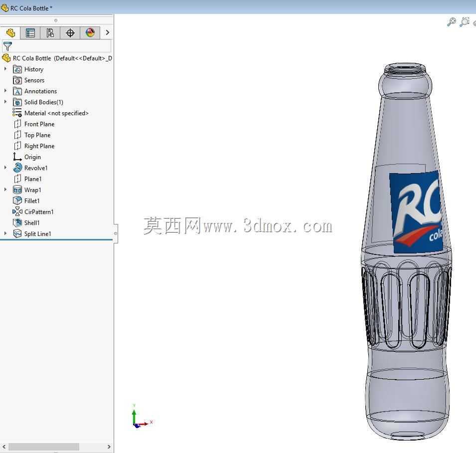Open the DimXpertManager crosshair tab
476x453 pixels.
pos(70,33)
